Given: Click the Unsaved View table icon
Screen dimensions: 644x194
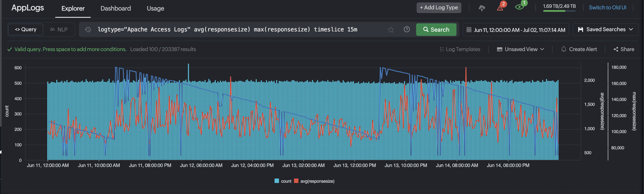Looking at the screenshot, I should (499, 49).
